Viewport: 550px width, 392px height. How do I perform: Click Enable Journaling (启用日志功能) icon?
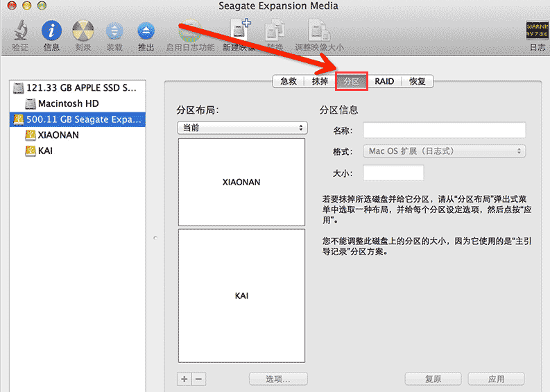click(x=190, y=31)
